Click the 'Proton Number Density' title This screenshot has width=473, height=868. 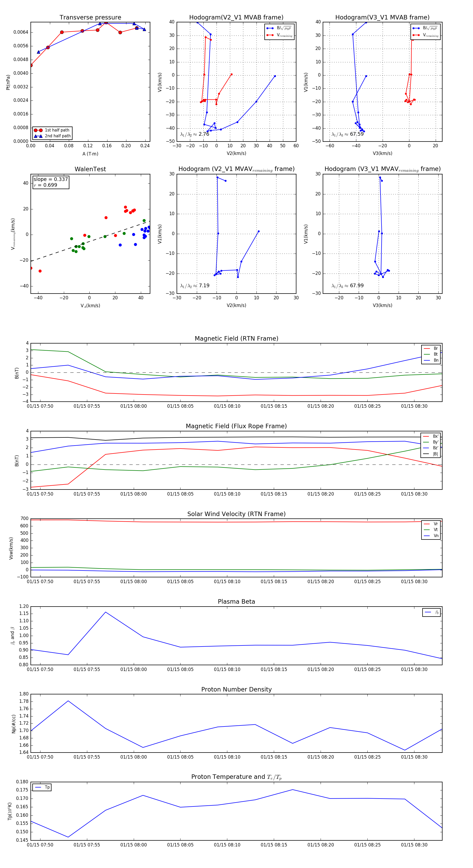pyautogui.click(x=236, y=689)
